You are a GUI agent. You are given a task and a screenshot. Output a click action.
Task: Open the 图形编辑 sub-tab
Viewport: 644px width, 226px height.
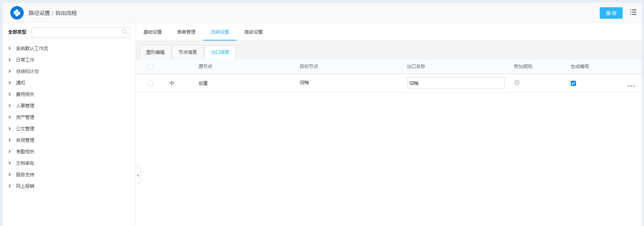click(x=155, y=52)
